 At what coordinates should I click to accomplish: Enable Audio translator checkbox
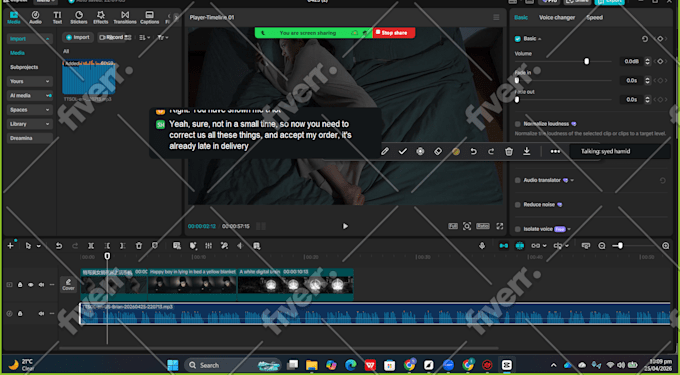[x=517, y=180]
